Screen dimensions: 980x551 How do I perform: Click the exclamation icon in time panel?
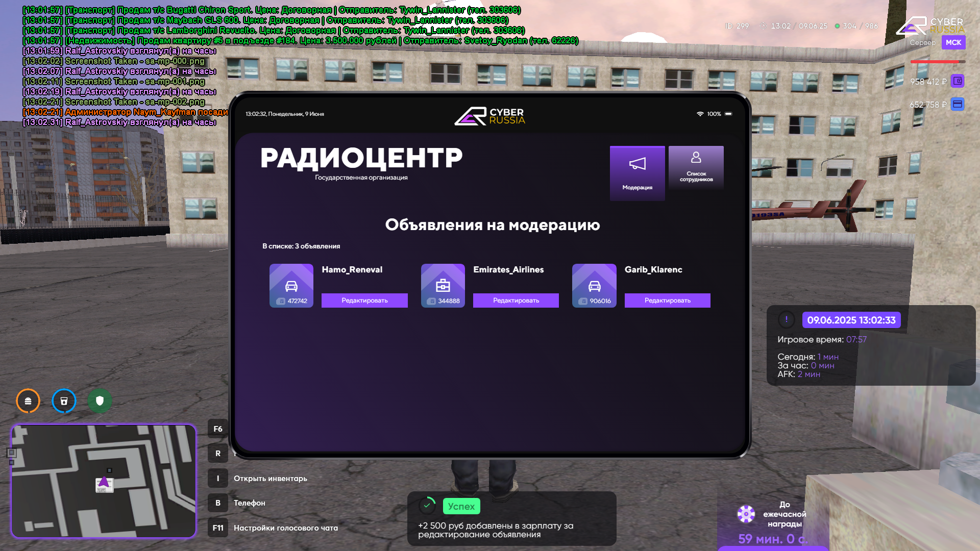pyautogui.click(x=787, y=320)
